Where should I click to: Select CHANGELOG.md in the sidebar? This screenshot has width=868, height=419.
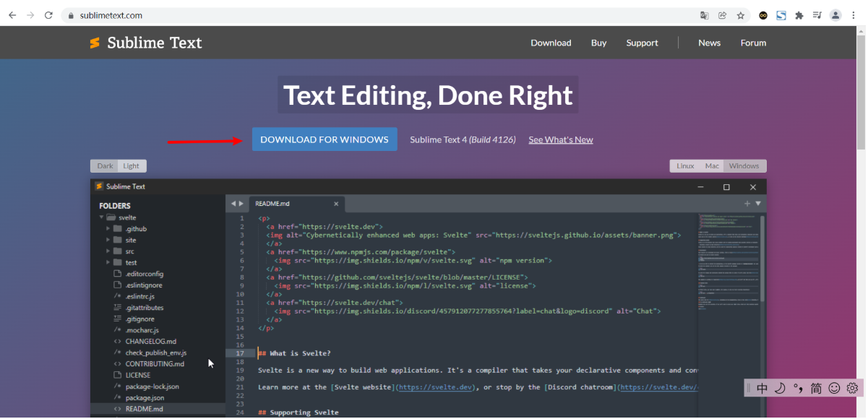coord(150,341)
